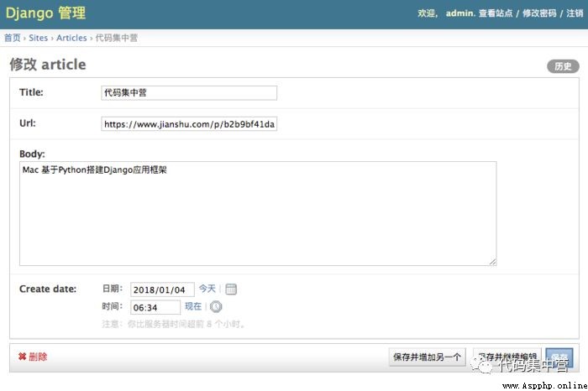This screenshot has width=588, height=391.
Task: Click 保存并增加另一个 button
Action: click(x=427, y=357)
